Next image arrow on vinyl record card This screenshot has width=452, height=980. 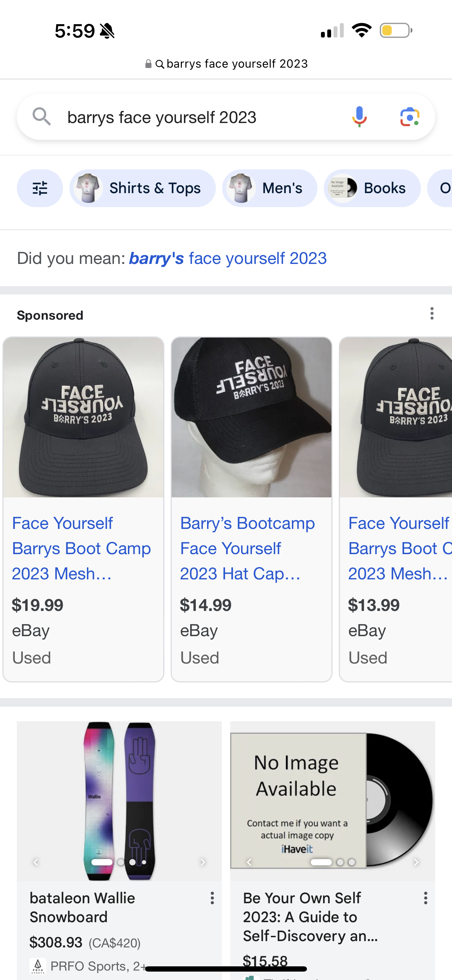coord(416,862)
